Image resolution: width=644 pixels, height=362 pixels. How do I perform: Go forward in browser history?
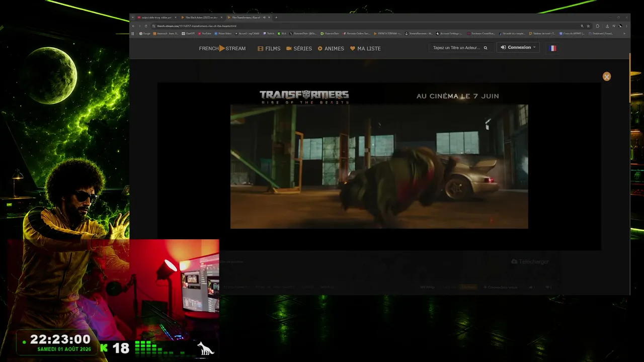pyautogui.click(x=139, y=26)
